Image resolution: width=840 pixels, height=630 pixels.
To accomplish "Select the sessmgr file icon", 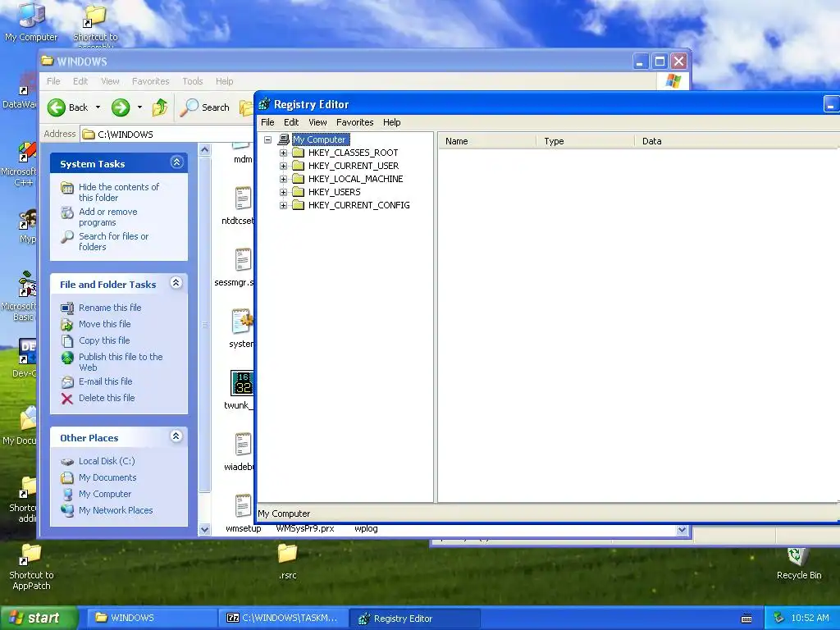I will point(243,260).
